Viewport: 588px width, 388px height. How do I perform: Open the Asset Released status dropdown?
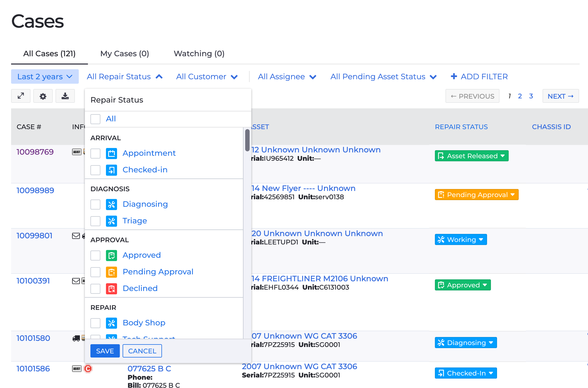click(472, 156)
